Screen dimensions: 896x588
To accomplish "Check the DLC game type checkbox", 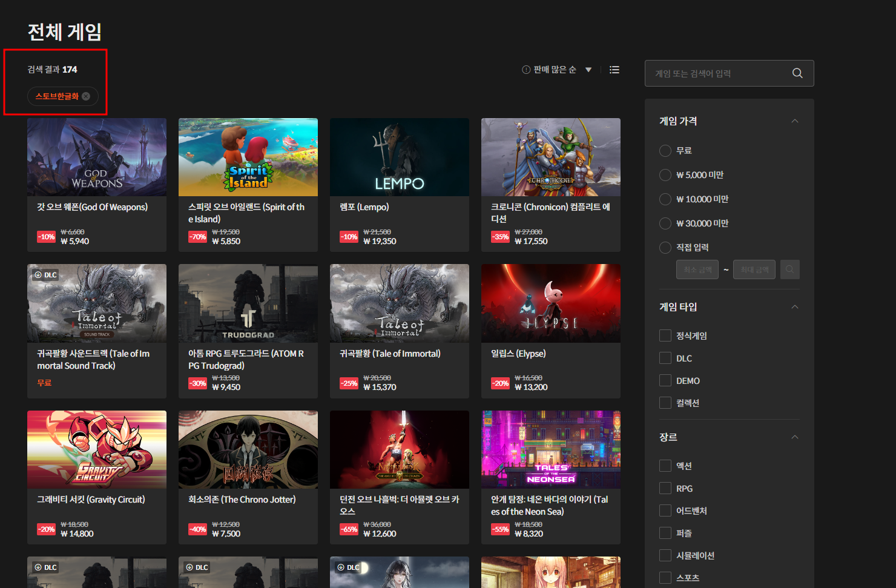I will (x=665, y=358).
